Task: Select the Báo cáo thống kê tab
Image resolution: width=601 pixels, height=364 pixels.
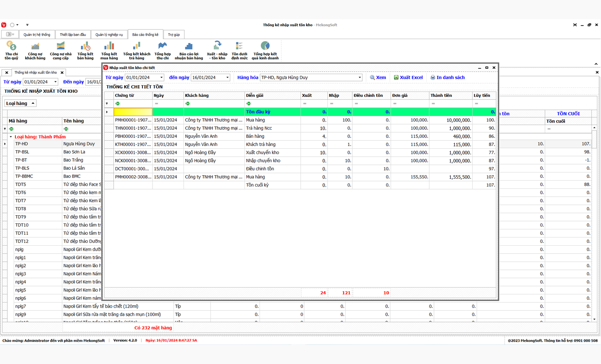Action: 145,35
